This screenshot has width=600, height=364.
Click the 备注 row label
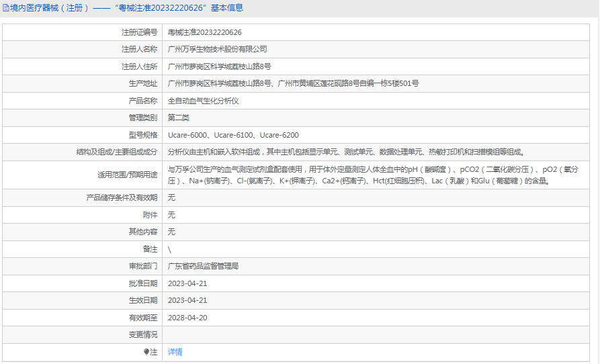tap(150, 249)
